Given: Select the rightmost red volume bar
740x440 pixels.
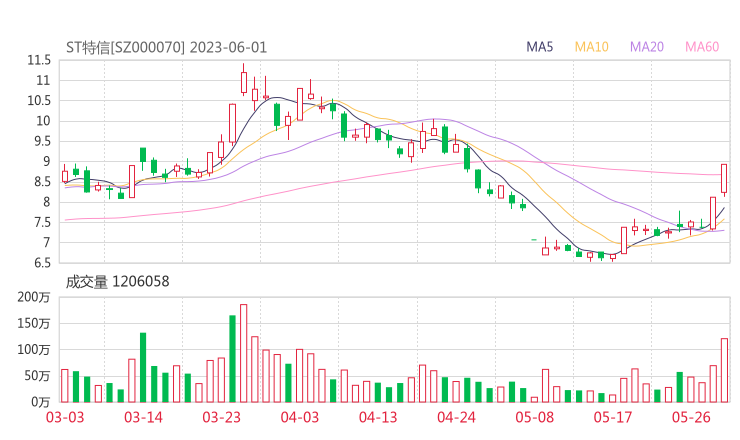Looking at the screenshot, I should [x=724, y=370].
